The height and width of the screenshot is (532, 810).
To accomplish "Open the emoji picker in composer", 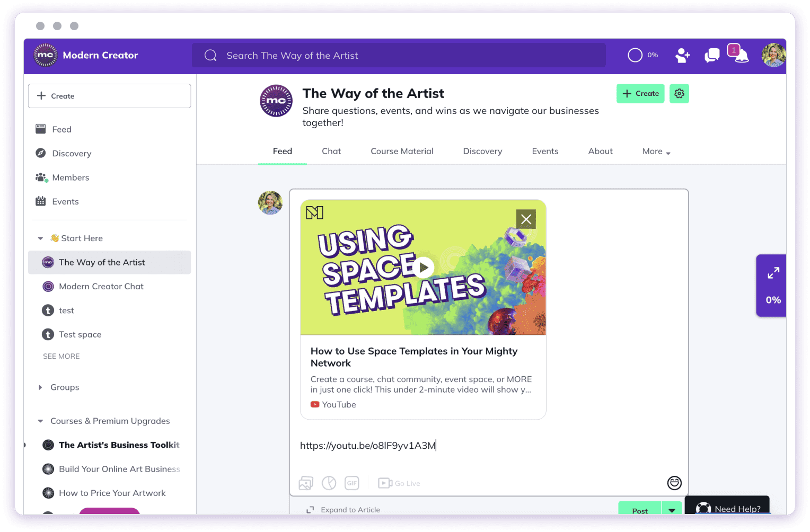I will (x=674, y=483).
